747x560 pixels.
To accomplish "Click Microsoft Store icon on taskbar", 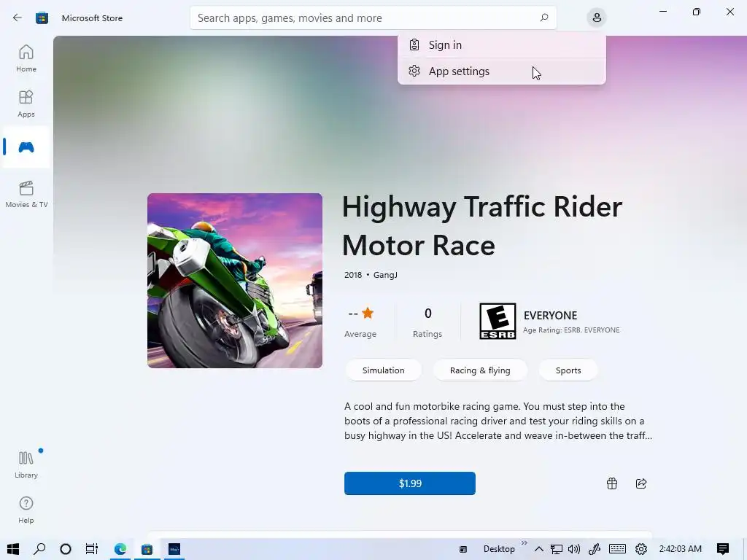I will point(147,549).
